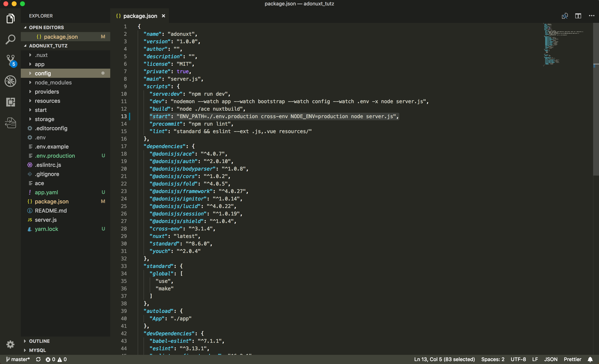
Task: Expand the app folder
Action: point(65,64)
